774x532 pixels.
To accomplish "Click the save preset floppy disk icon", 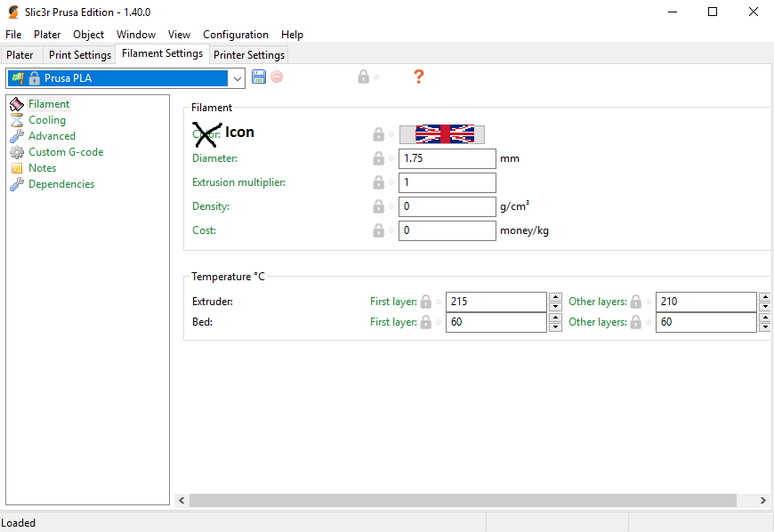I will coord(259,77).
